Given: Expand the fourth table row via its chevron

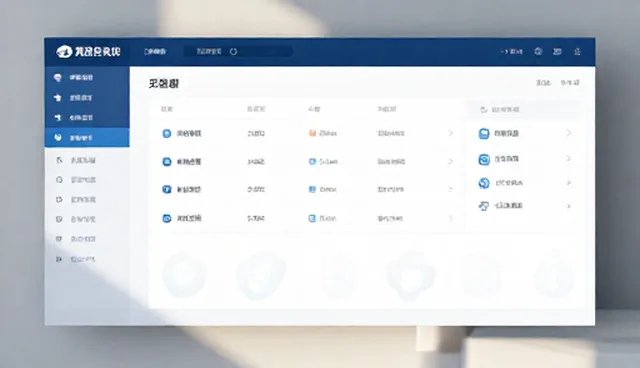Looking at the screenshot, I should click(451, 218).
